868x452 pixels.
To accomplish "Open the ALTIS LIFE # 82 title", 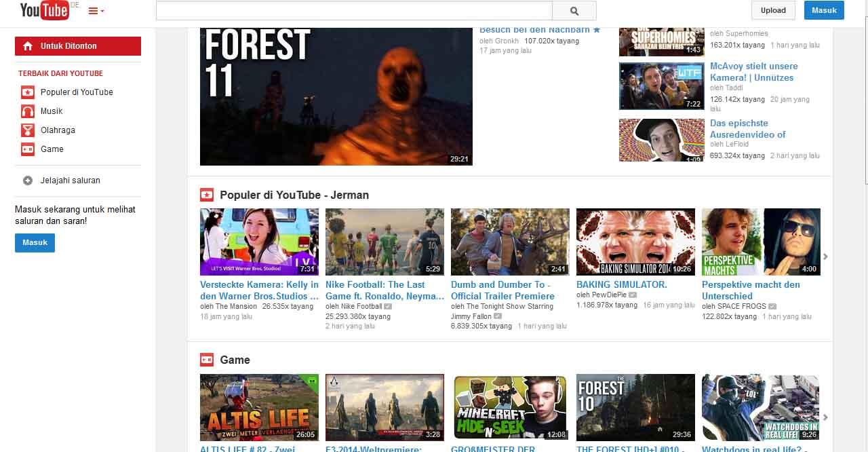I will coord(248,449).
